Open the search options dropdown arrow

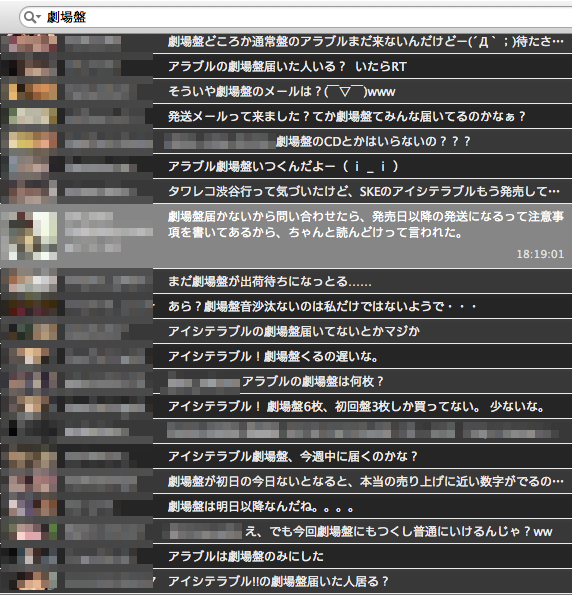pos(38,17)
